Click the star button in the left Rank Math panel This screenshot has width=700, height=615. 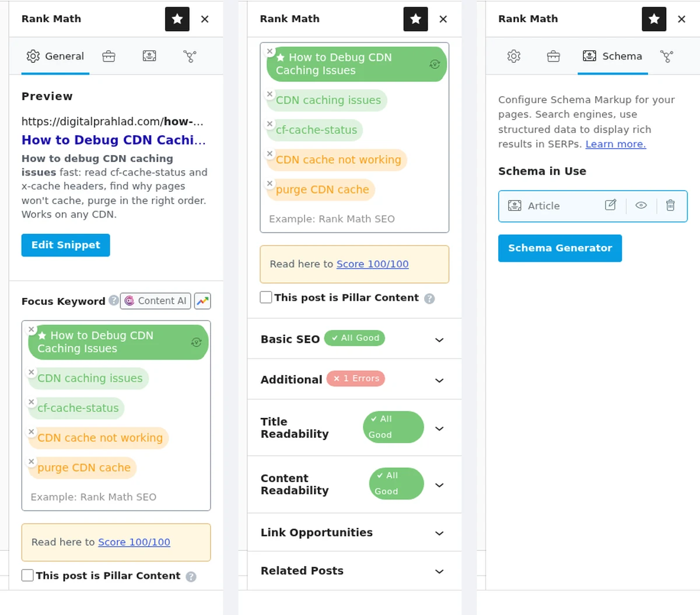point(177,19)
